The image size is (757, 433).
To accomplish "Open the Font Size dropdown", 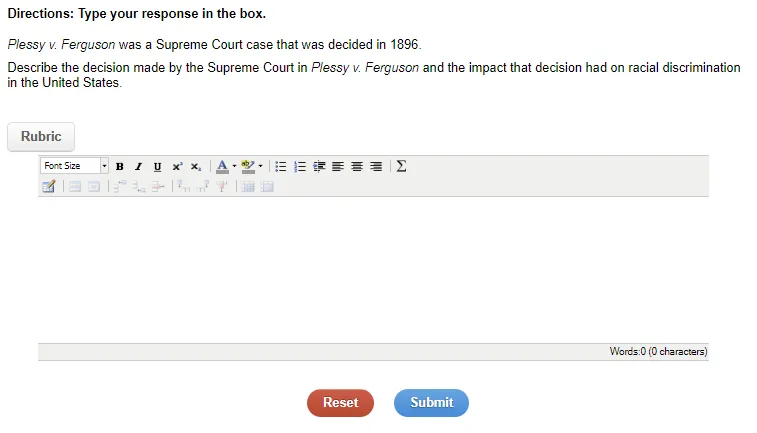I will click(74, 166).
